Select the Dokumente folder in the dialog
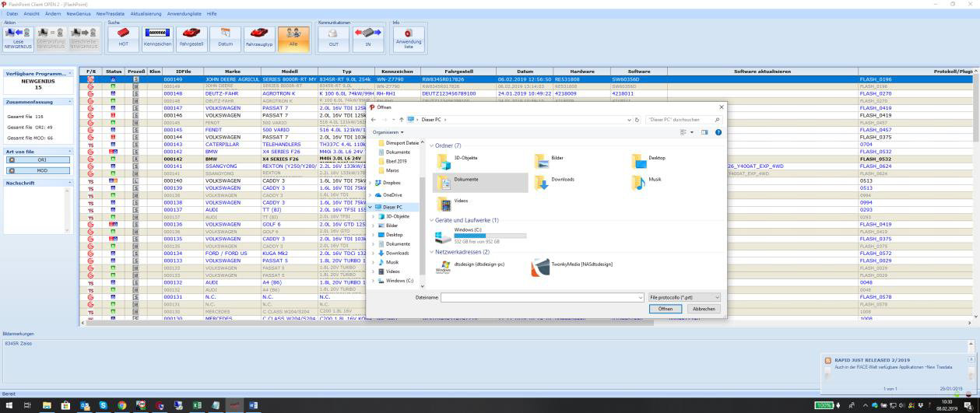Screen dimensions: 980x413 [x=479, y=182]
